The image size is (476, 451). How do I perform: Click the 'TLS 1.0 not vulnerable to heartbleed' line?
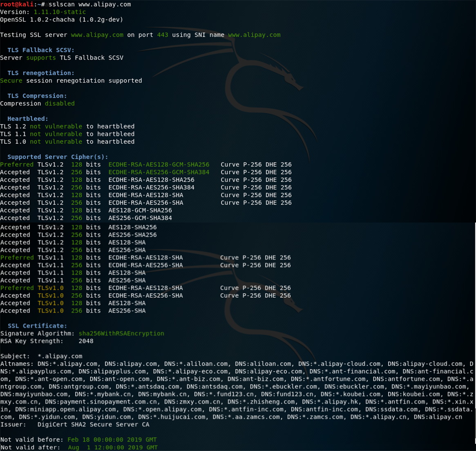pos(67,142)
